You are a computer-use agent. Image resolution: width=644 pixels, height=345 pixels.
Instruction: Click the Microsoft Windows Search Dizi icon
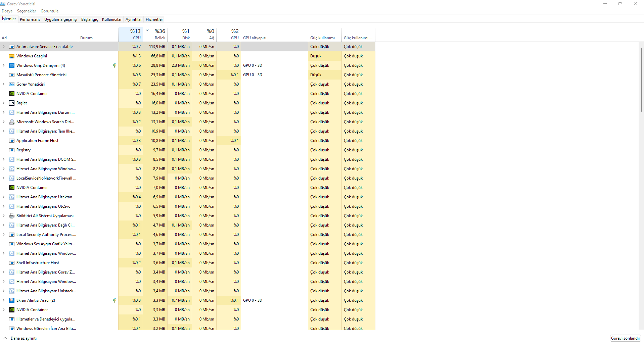point(12,122)
